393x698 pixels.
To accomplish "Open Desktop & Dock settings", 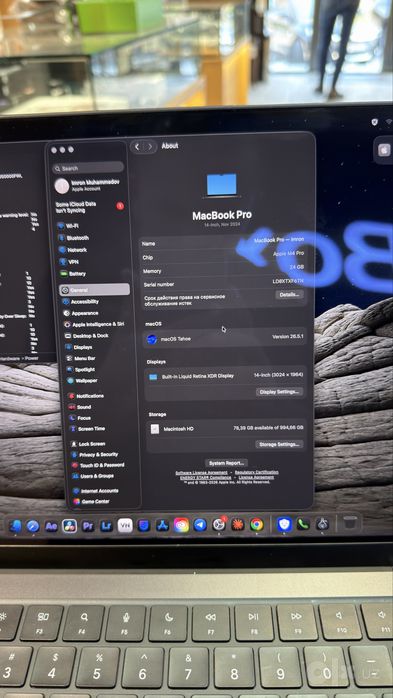I will pyautogui.click(x=87, y=336).
